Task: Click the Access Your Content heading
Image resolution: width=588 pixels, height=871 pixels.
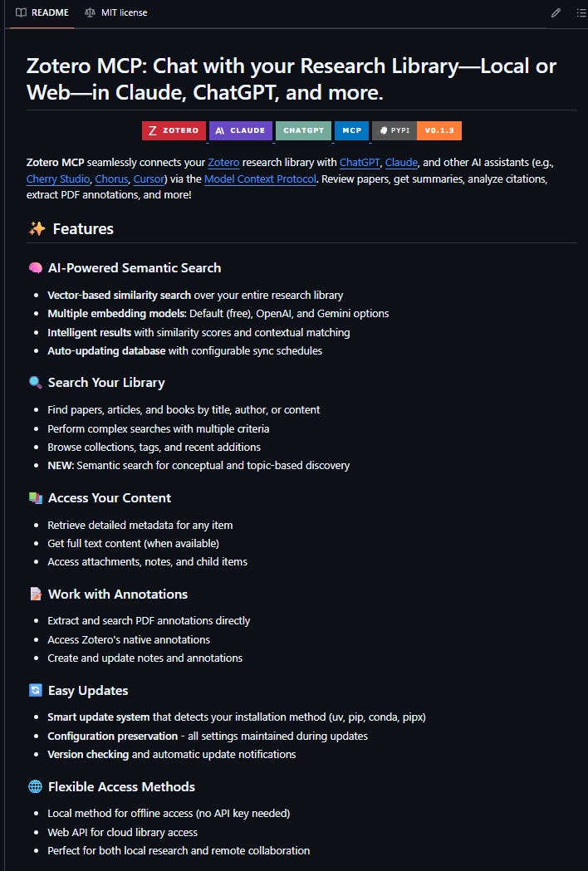Action: [x=110, y=498]
